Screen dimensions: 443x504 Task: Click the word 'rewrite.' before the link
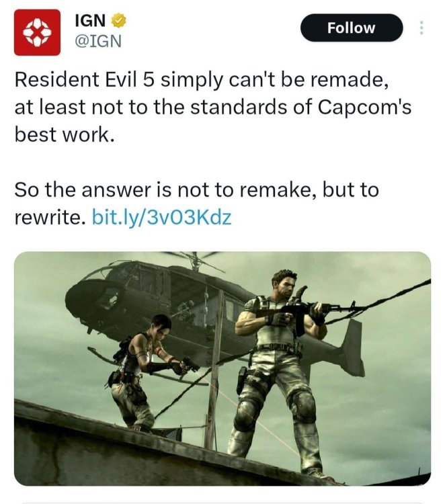pos(50,218)
